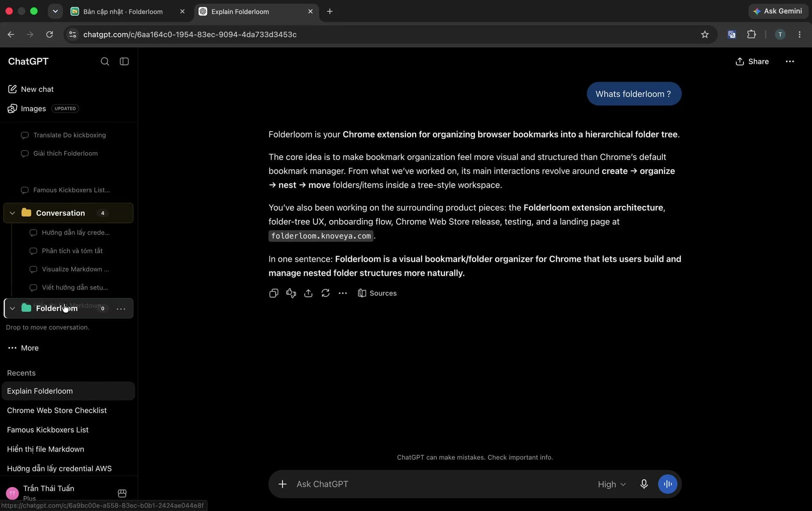The width and height of the screenshot is (812, 511).
Task: Open a new browser tab
Action: (330, 12)
